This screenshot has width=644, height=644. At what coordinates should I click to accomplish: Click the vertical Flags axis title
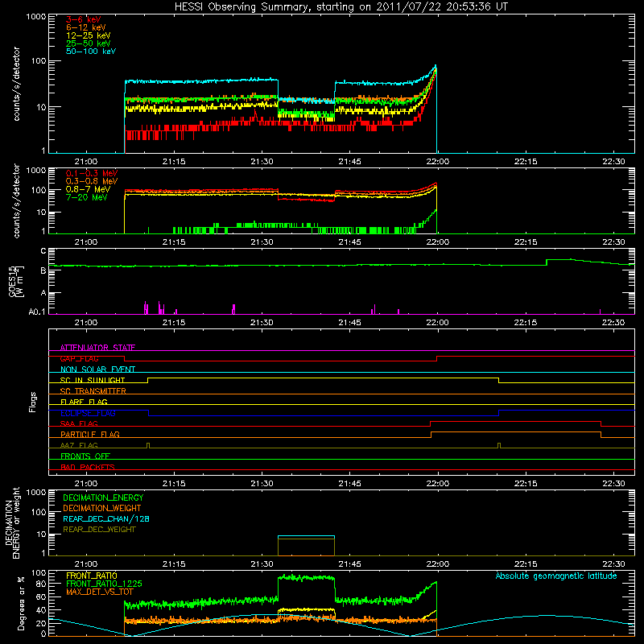click(33, 402)
